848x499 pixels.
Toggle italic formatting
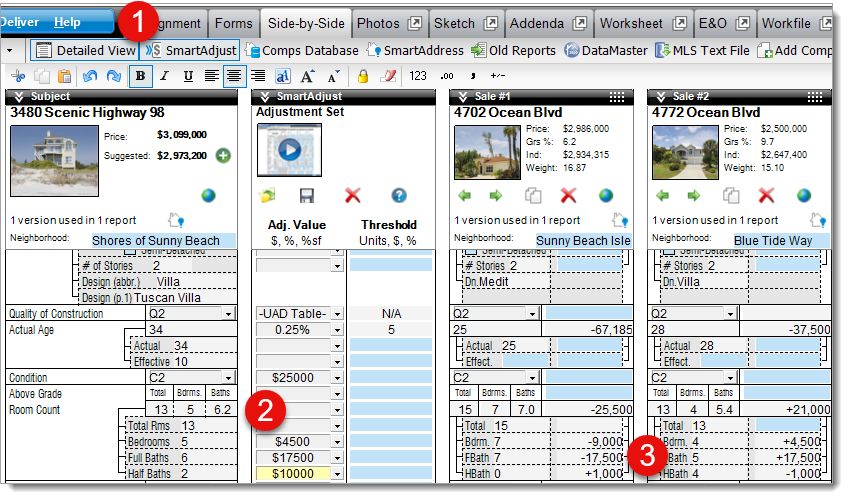(163, 75)
